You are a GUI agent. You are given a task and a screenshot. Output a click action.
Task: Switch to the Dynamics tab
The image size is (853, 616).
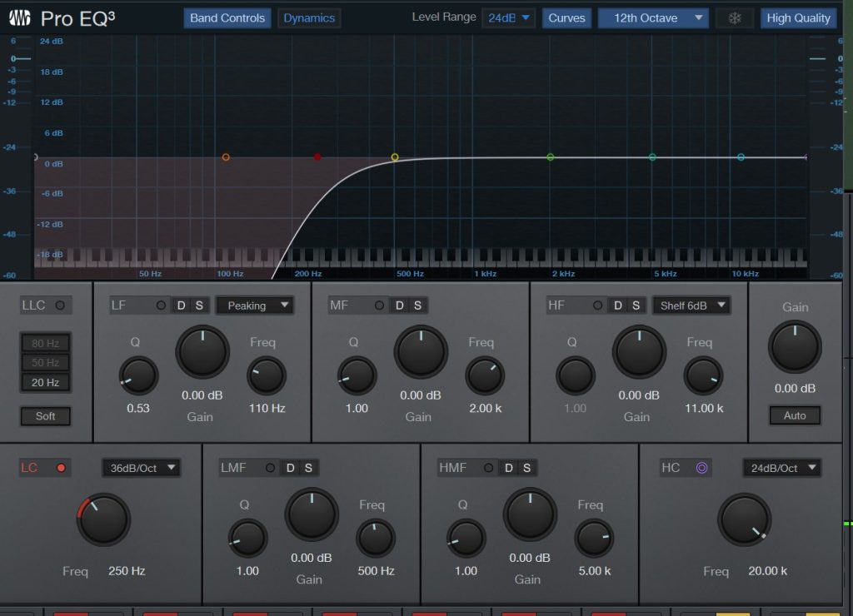click(309, 17)
